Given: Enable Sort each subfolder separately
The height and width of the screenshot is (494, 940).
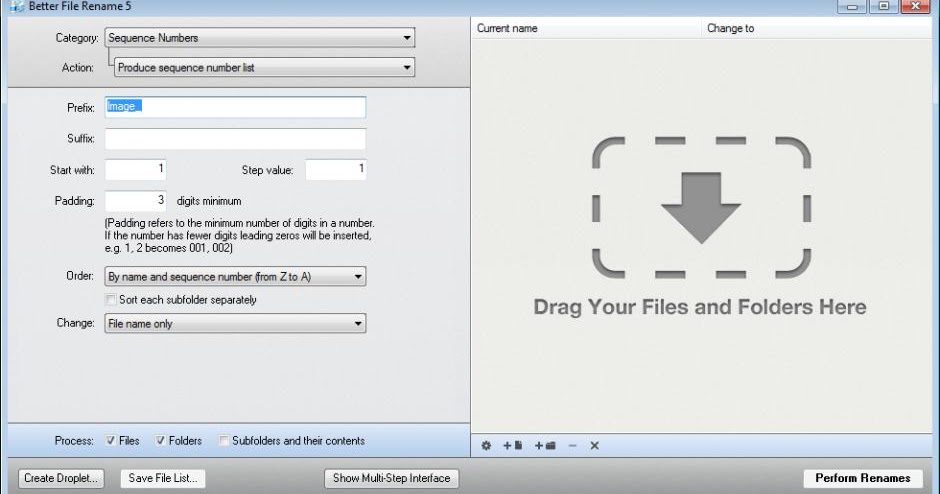Looking at the screenshot, I should pos(111,299).
